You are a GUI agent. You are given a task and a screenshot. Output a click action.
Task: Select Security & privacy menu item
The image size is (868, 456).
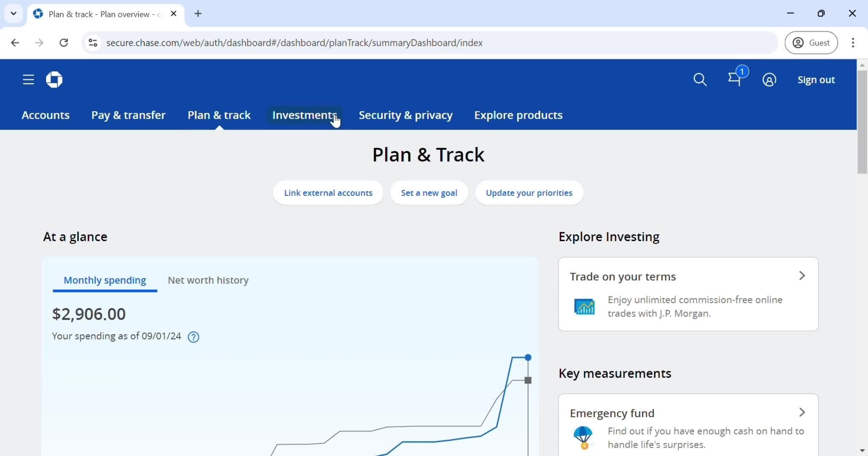click(x=405, y=114)
